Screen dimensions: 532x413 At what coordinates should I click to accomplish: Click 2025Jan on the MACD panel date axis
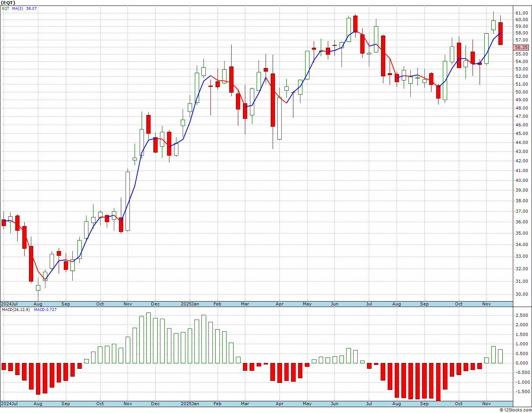(x=190, y=404)
